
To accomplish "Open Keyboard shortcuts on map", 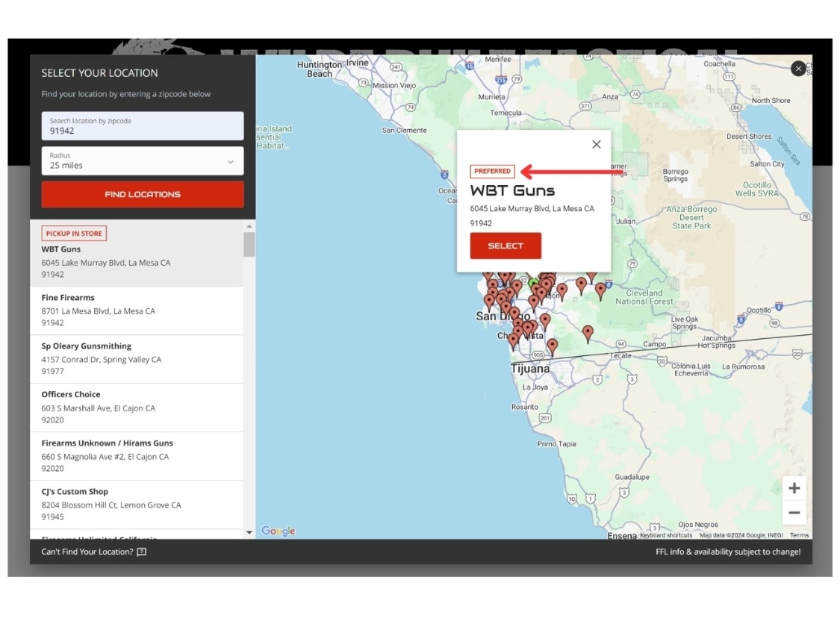I will point(666,535).
